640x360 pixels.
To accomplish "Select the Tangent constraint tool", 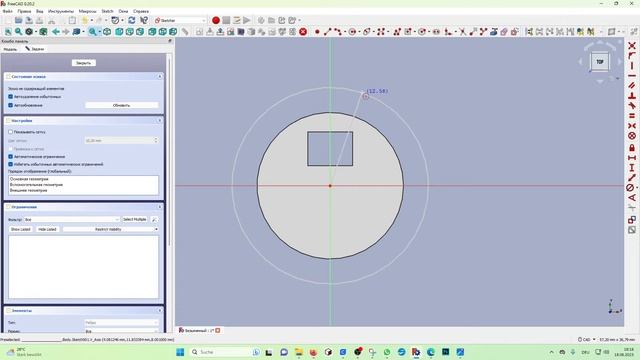I will [x=632, y=106].
